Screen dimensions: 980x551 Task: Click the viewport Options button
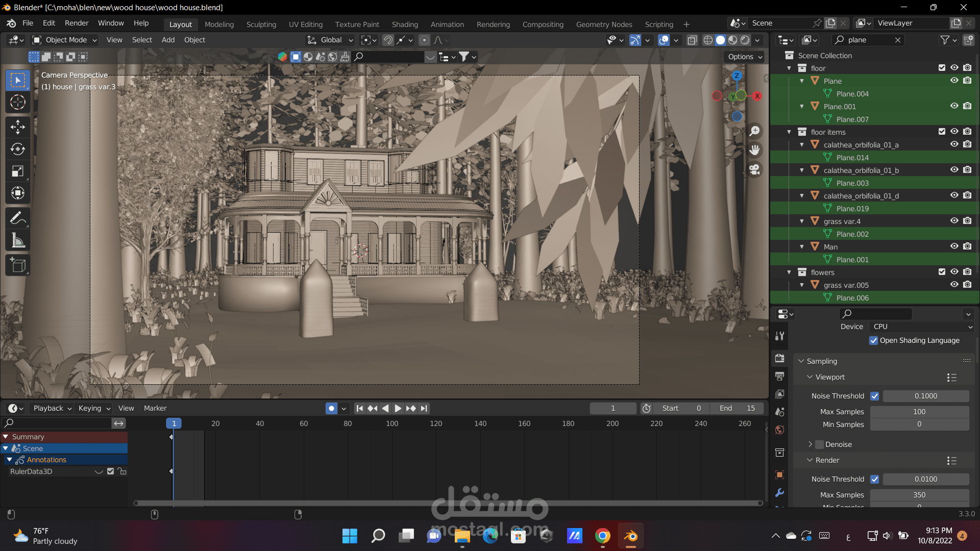click(745, 57)
